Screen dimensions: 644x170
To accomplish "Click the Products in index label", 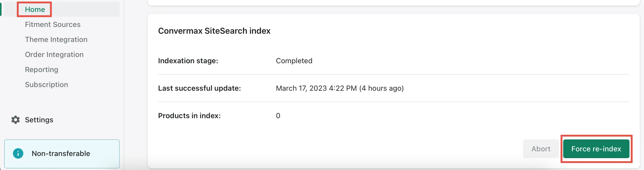I will click(x=189, y=116).
